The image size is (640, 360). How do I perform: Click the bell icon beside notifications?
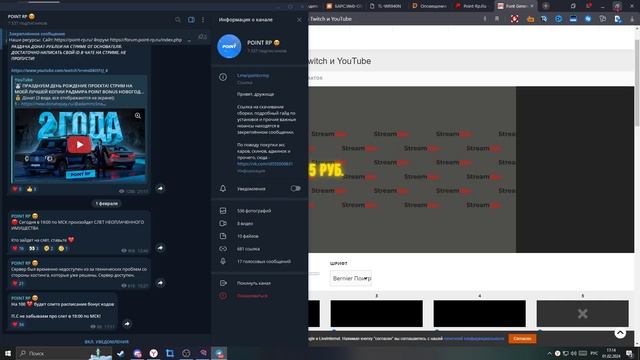click(223, 188)
